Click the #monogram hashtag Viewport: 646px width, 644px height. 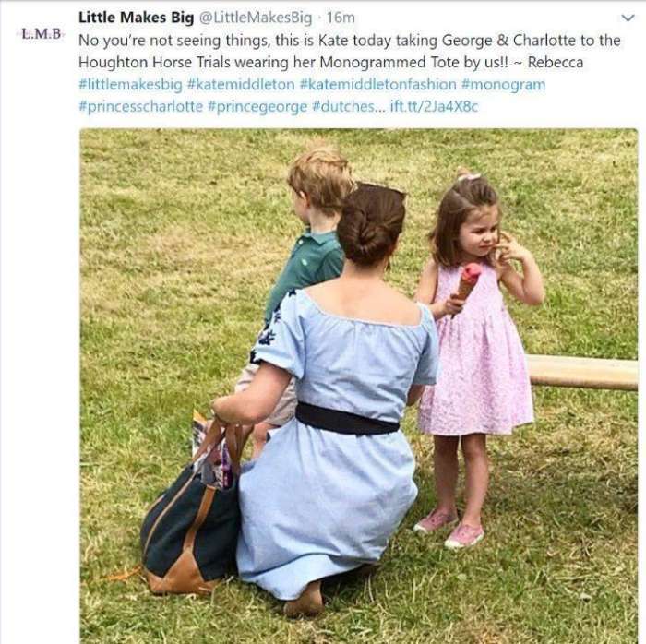[x=503, y=84]
